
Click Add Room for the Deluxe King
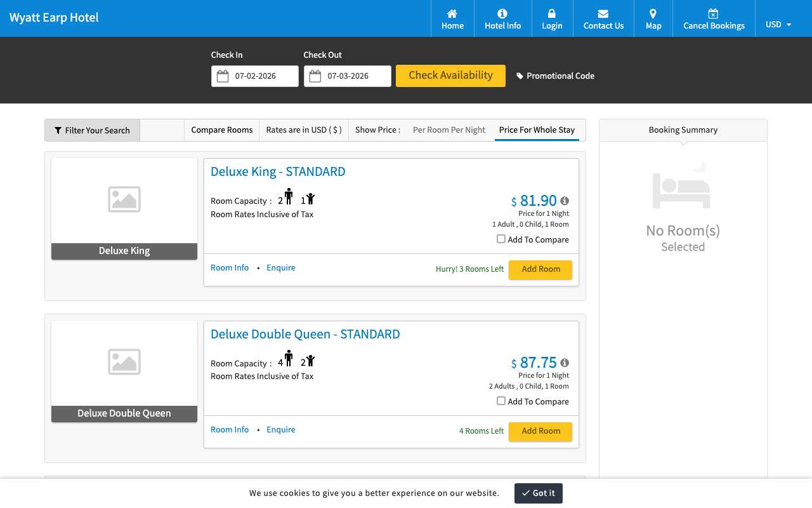point(540,269)
